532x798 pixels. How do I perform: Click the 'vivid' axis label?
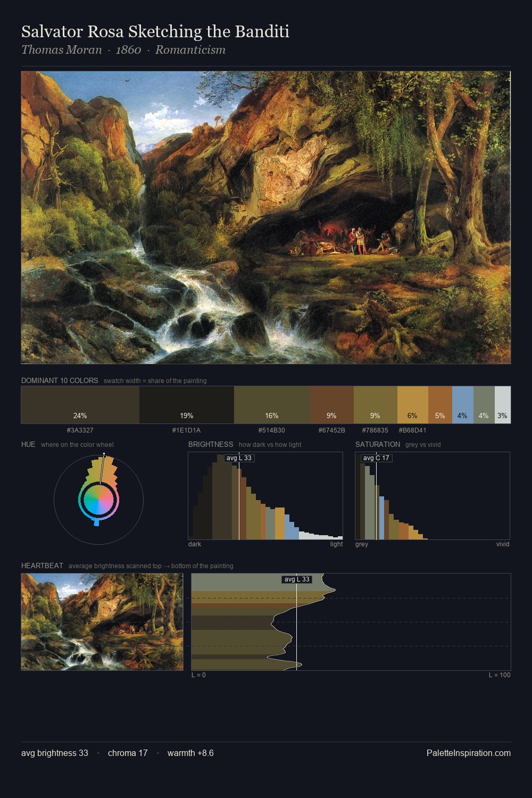click(503, 544)
